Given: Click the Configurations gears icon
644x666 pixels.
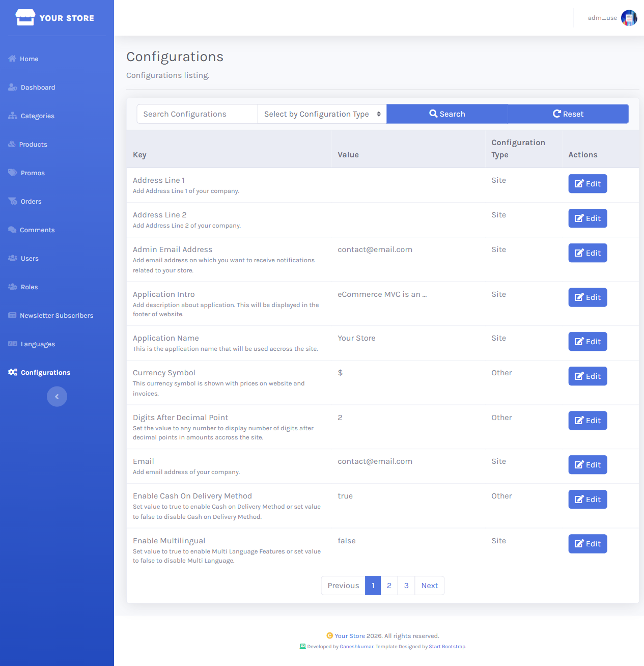Looking at the screenshot, I should [13, 372].
